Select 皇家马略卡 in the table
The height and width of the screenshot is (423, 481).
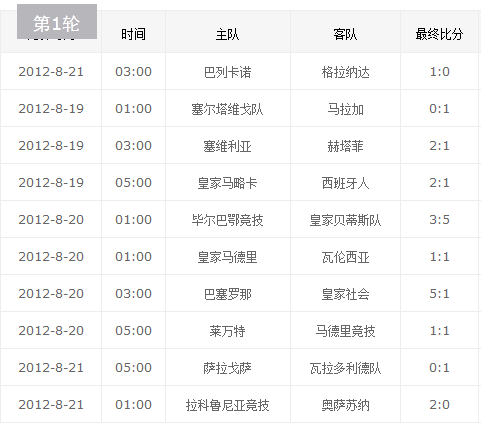click(227, 183)
